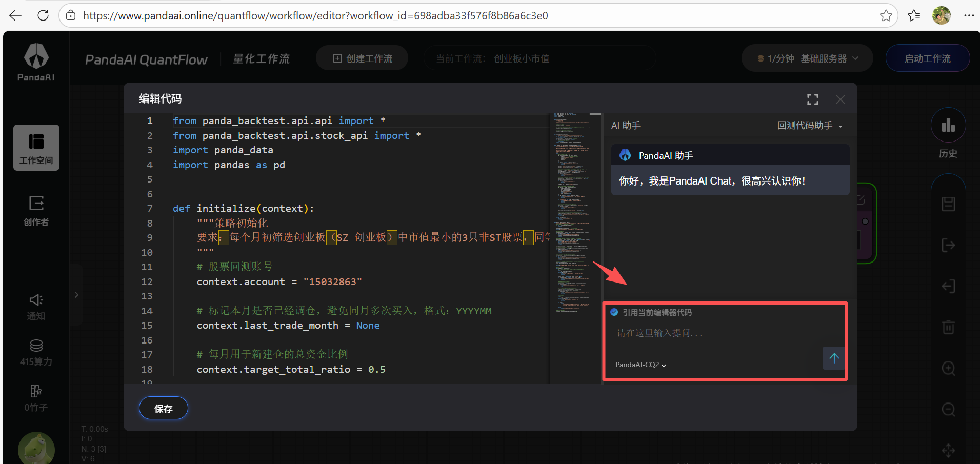Viewport: 980px width, 464px height.
Task: Click the comment "# 每月用于新建仓的总资金比例"
Action: point(272,355)
